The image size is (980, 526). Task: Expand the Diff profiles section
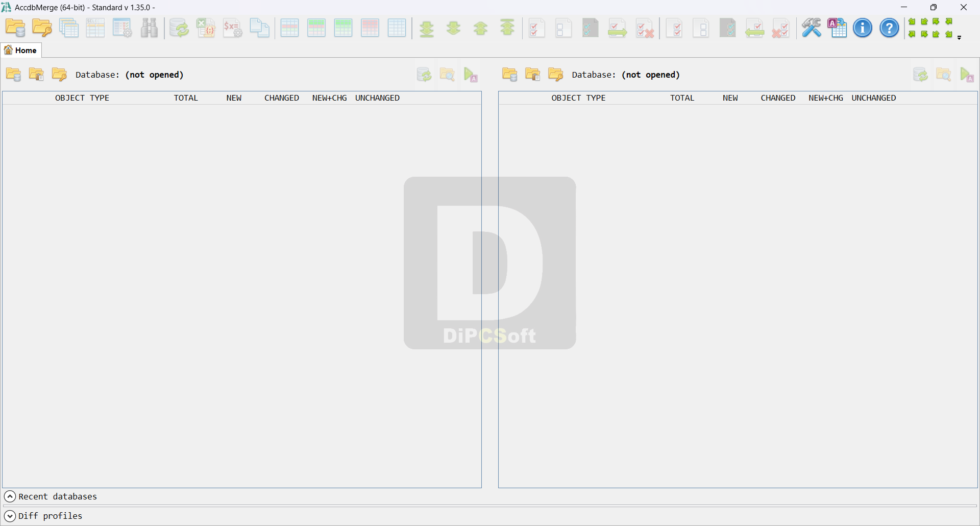(10, 516)
